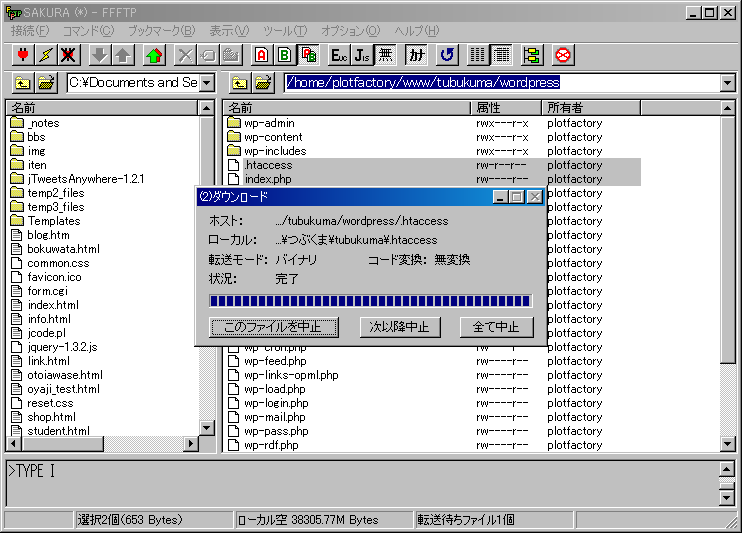
Task: Open the ヘルプ(H) menu
Action: pyautogui.click(x=416, y=31)
